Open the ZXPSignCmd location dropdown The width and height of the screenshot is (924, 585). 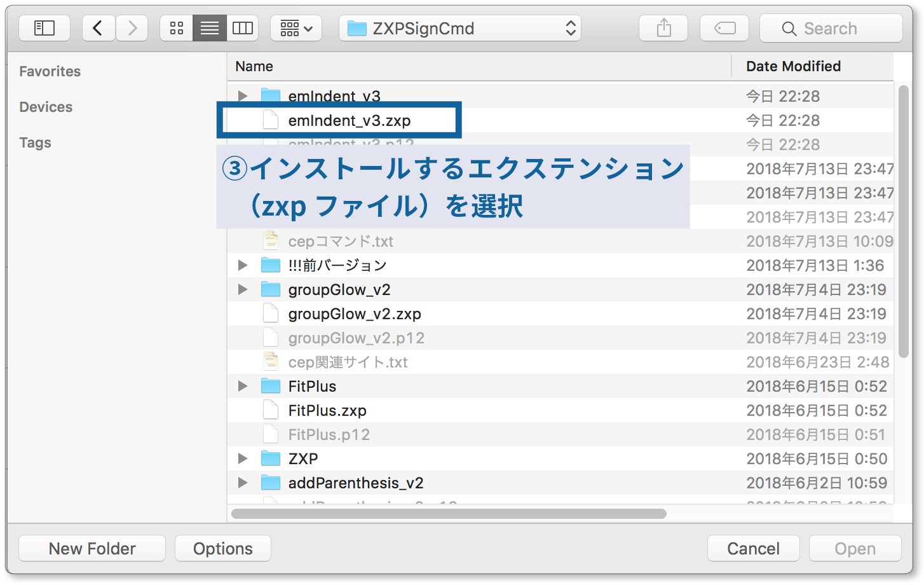[x=459, y=27]
